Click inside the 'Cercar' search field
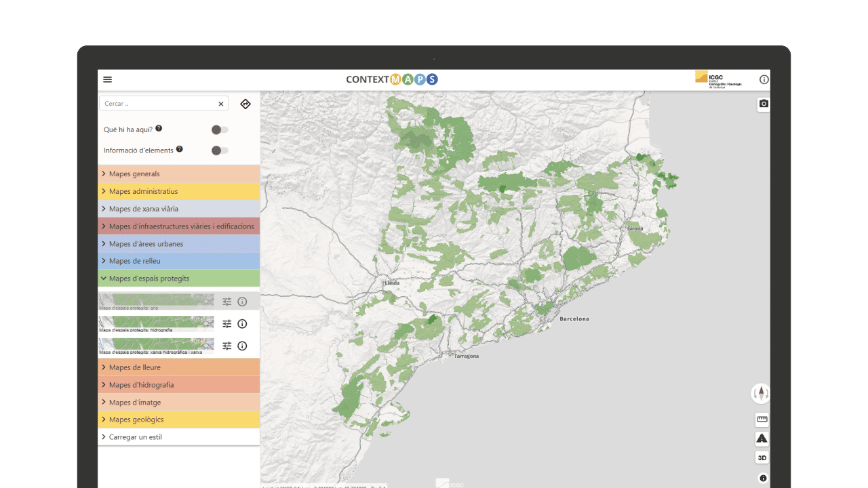 pyautogui.click(x=156, y=104)
